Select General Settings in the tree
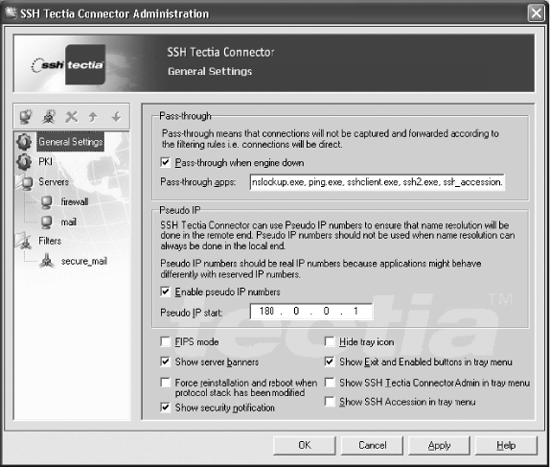Viewport: 550px width, 467px height. [71, 142]
